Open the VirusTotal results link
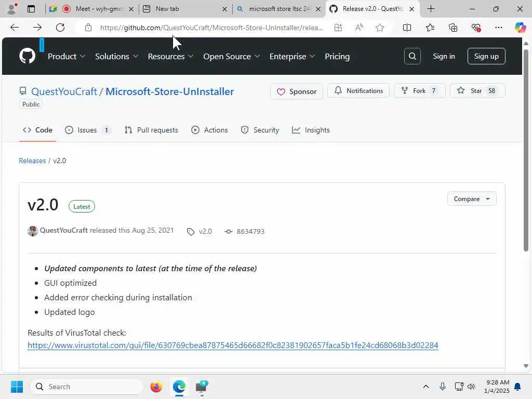Image resolution: width=532 pixels, height=399 pixels. 233,345
